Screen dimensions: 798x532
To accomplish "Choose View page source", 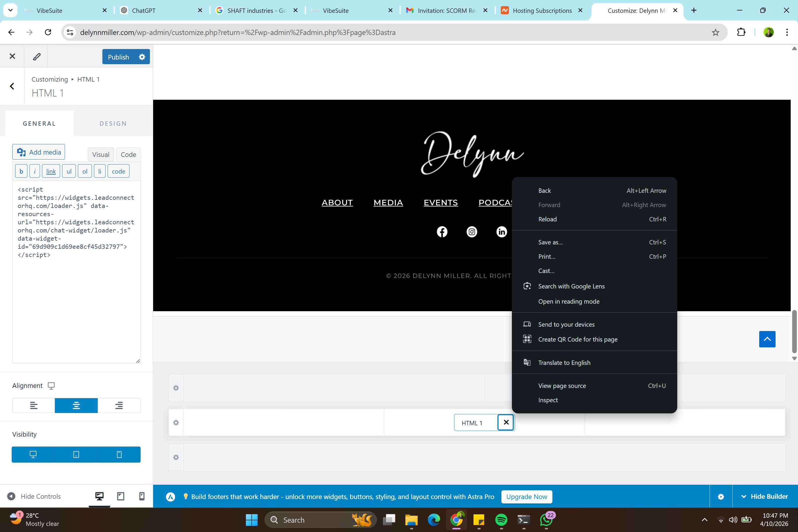I will [x=594, y=386].
